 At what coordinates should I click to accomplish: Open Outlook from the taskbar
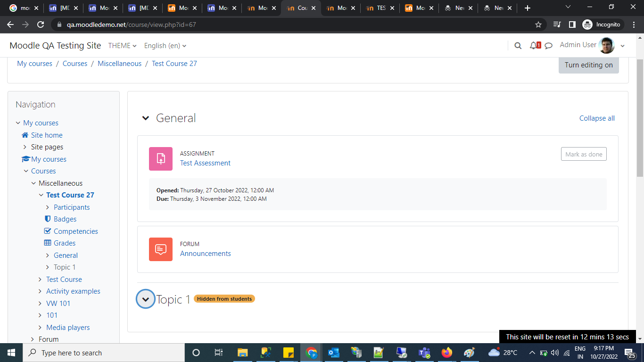[x=334, y=353]
